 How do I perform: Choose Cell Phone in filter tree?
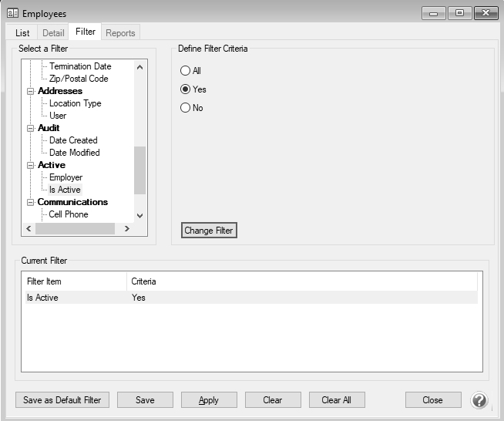69,214
